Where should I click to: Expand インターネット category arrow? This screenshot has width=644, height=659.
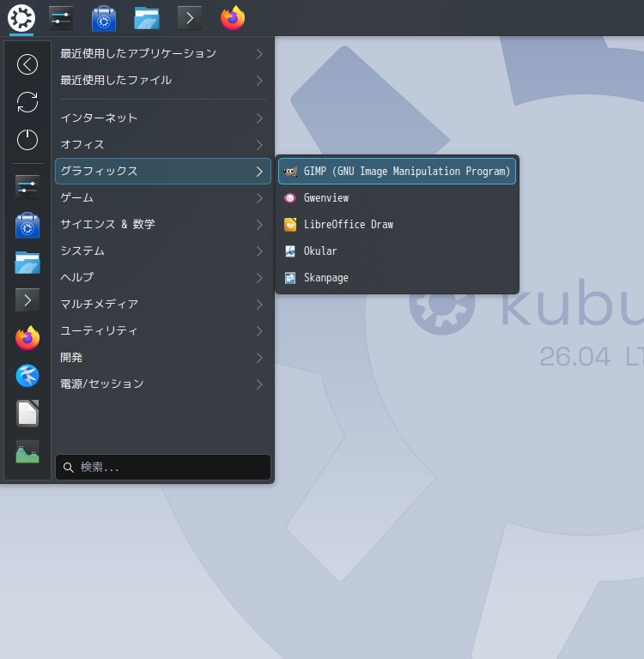pyautogui.click(x=259, y=118)
